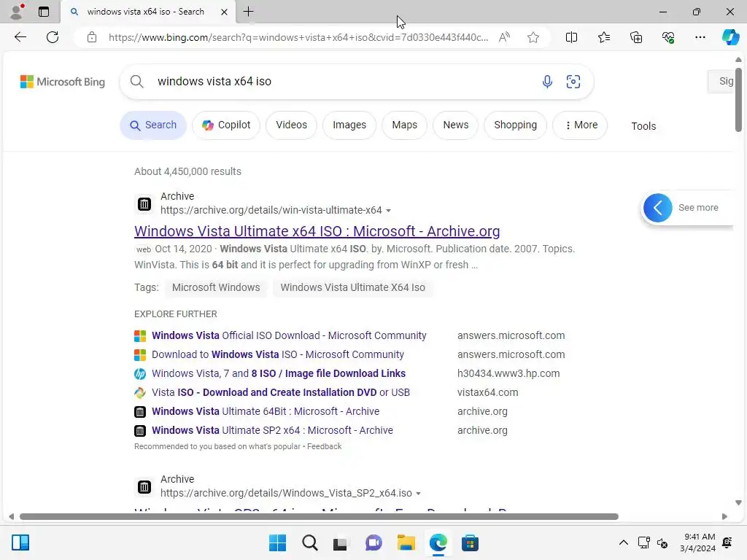747x560 pixels.
Task: Search using an image icon
Action: pyautogui.click(x=573, y=82)
